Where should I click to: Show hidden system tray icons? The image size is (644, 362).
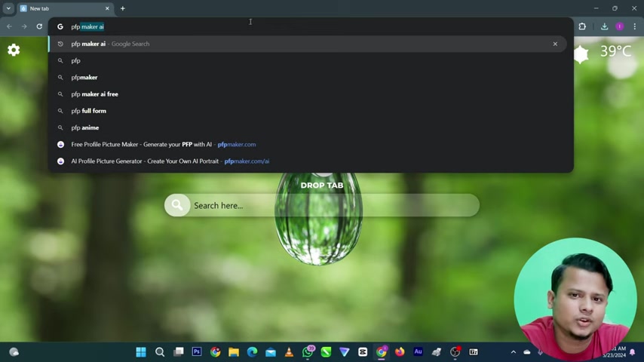click(513, 352)
